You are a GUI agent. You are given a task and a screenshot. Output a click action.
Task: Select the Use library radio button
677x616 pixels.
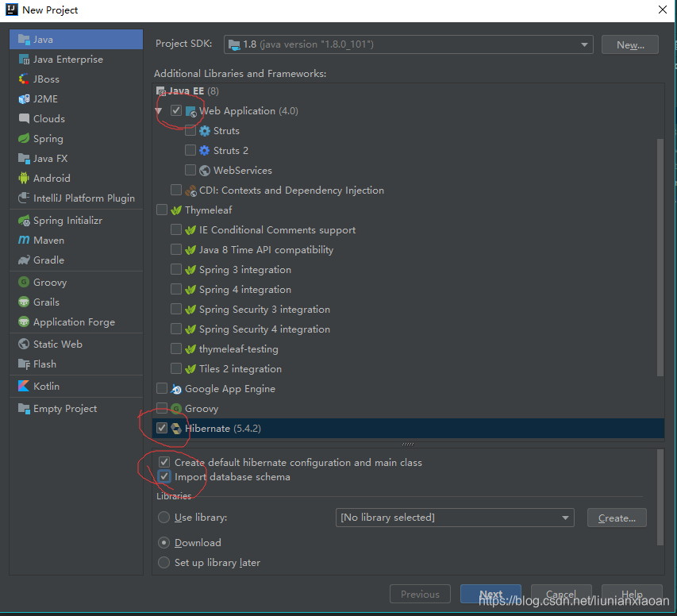[163, 517]
